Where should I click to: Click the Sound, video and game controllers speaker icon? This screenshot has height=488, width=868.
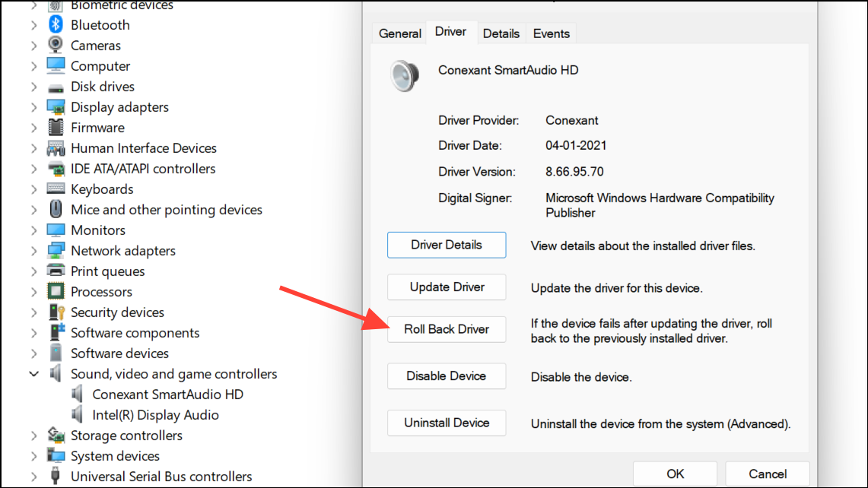tap(56, 373)
